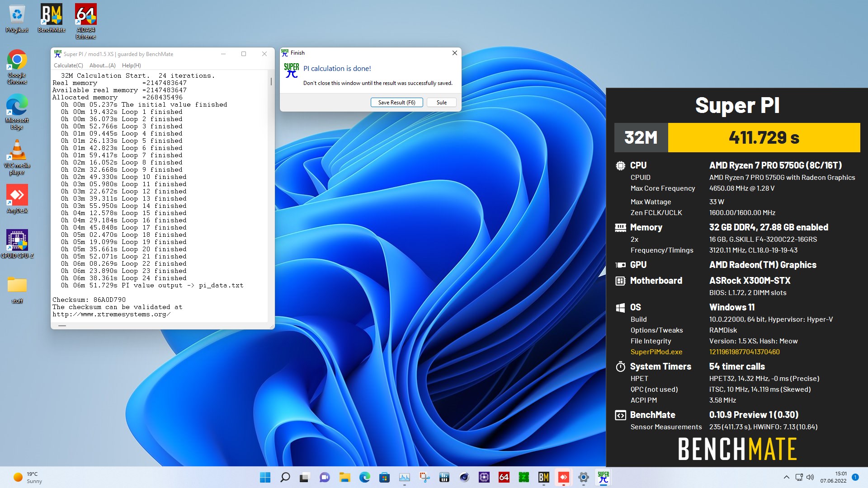
Task: Click the Checksum: 86A0D790 line
Action: coord(89,300)
